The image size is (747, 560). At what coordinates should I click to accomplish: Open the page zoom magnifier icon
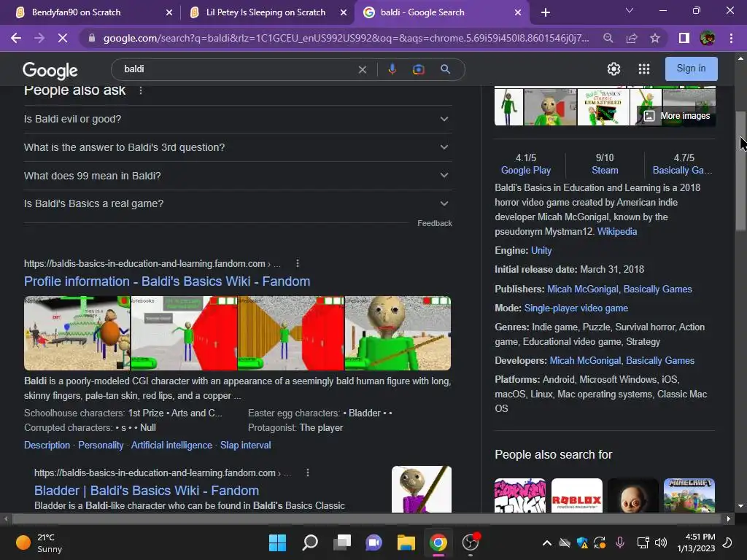(608, 38)
